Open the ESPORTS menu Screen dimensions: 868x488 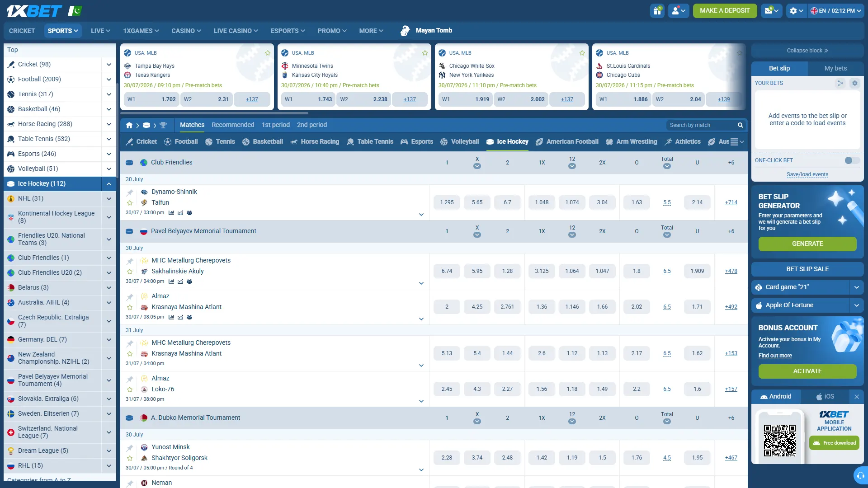pos(288,31)
